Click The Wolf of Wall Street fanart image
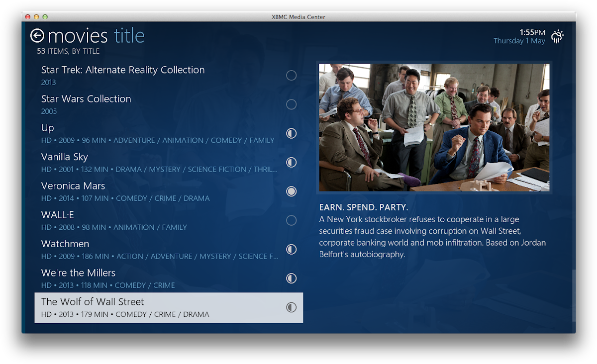Viewport: 597px width, 364px height. pos(434,127)
